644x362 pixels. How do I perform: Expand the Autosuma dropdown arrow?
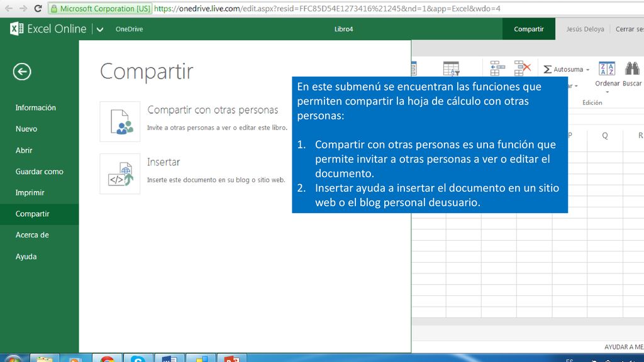pyautogui.click(x=588, y=70)
